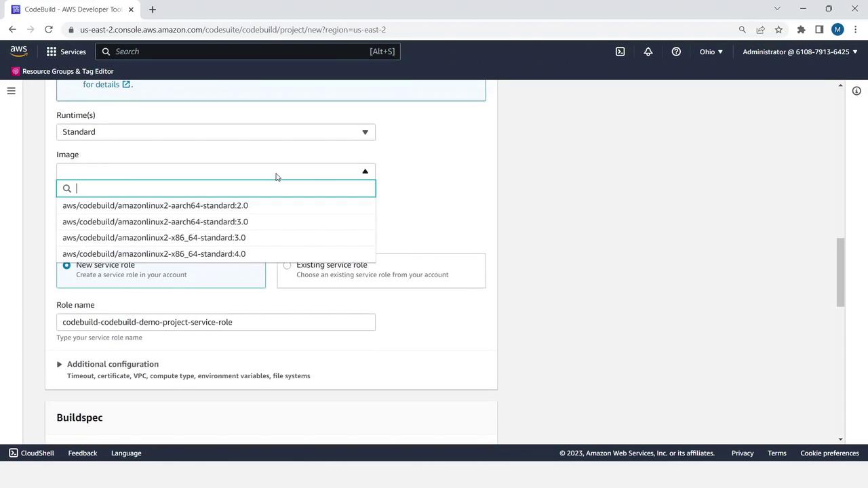Expand Additional configuration section

(x=59, y=365)
